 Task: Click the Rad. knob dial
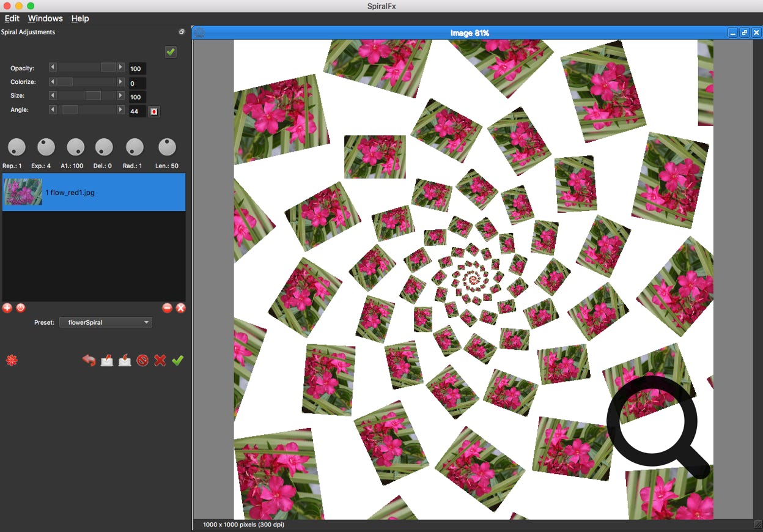pos(135,147)
